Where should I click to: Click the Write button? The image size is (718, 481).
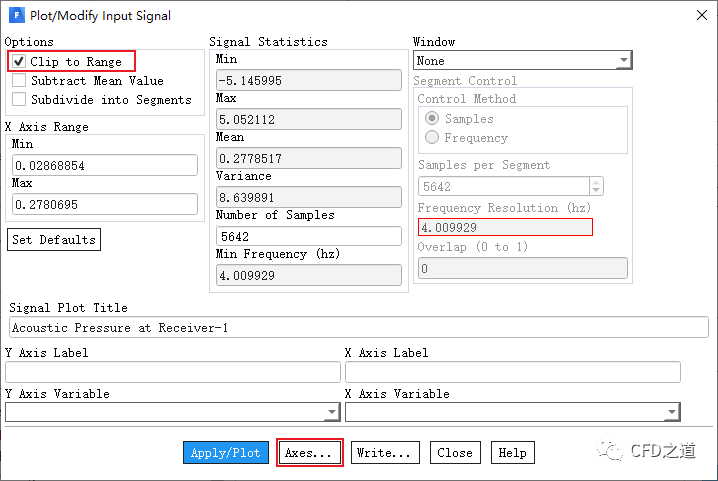[384, 453]
